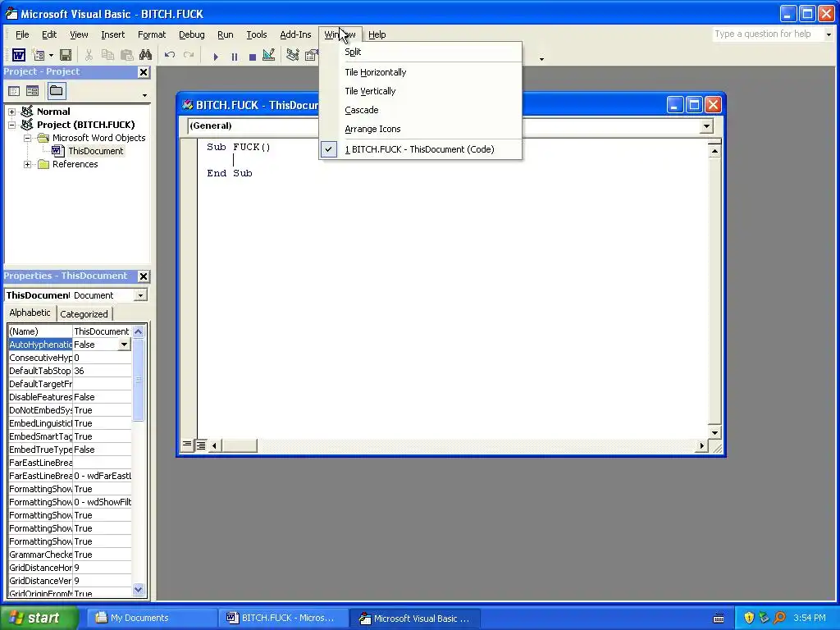Screen dimensions: 840x630
Task: Click the Properties scrollbar down arrow
Action: [x=138, y=590]
